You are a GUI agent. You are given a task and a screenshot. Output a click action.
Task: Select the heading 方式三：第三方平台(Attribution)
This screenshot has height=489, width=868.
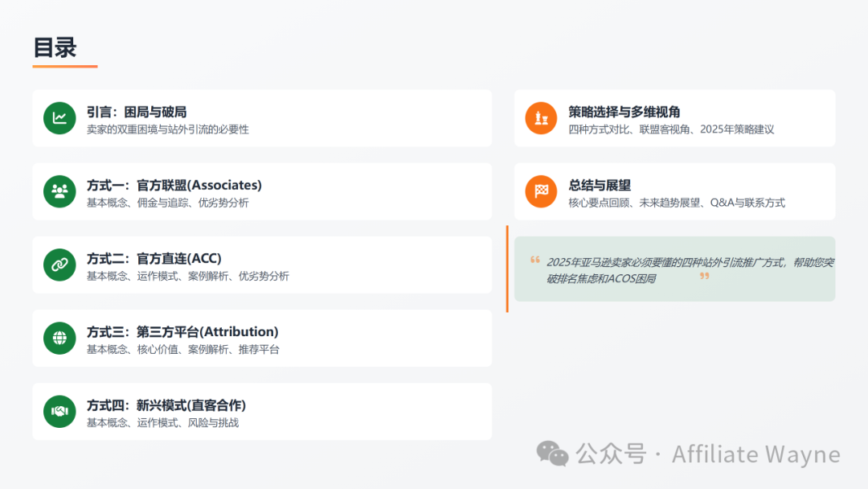(x=182, y=331)
